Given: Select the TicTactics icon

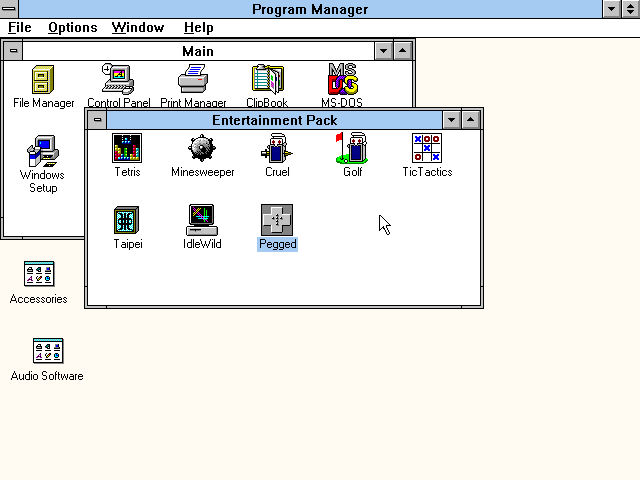Looking at the screenshot, I should (427, 148).
